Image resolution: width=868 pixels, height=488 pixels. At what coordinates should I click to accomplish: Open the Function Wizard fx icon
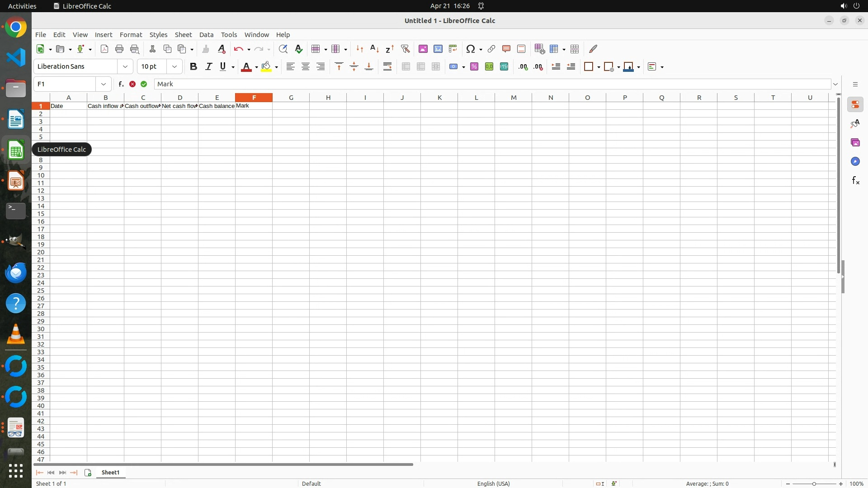coord(121,84)
